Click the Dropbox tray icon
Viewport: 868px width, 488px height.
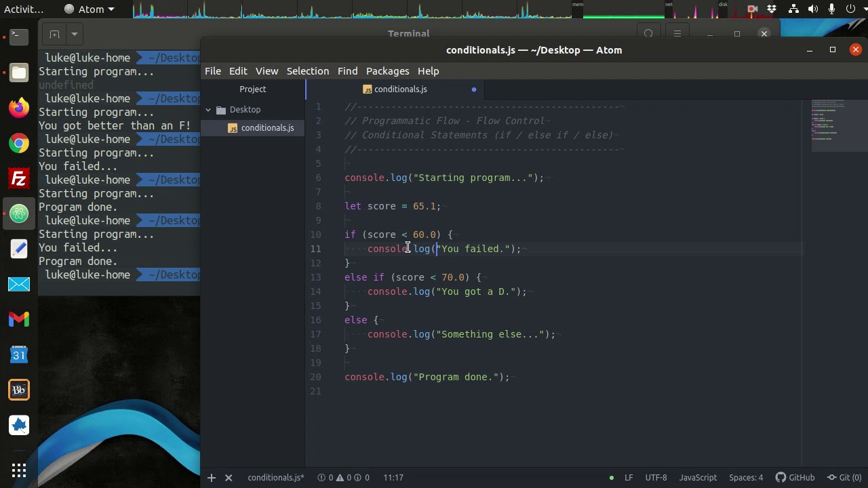pyautogui.click(x=772, y=9)
